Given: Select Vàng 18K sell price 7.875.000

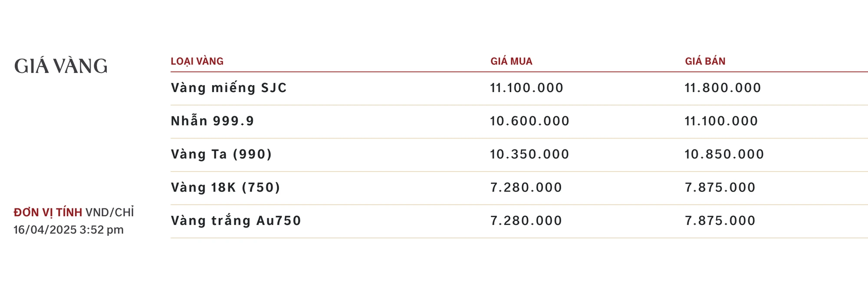Looking at the screenshot, I should 720,187.
